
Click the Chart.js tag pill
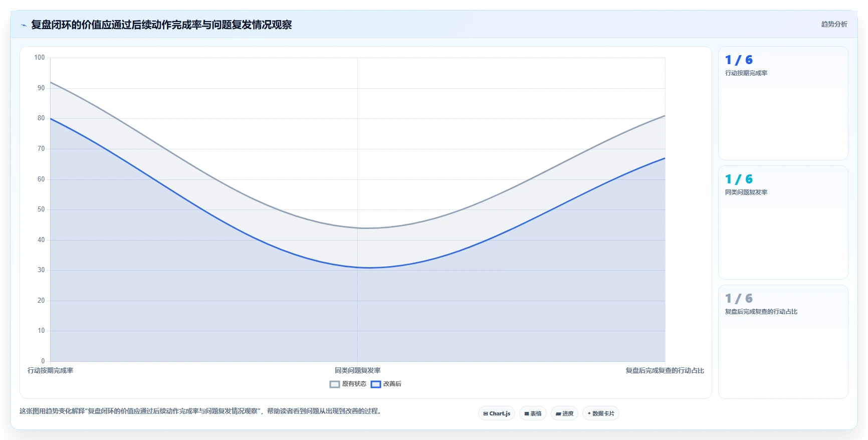coord(497,413)
